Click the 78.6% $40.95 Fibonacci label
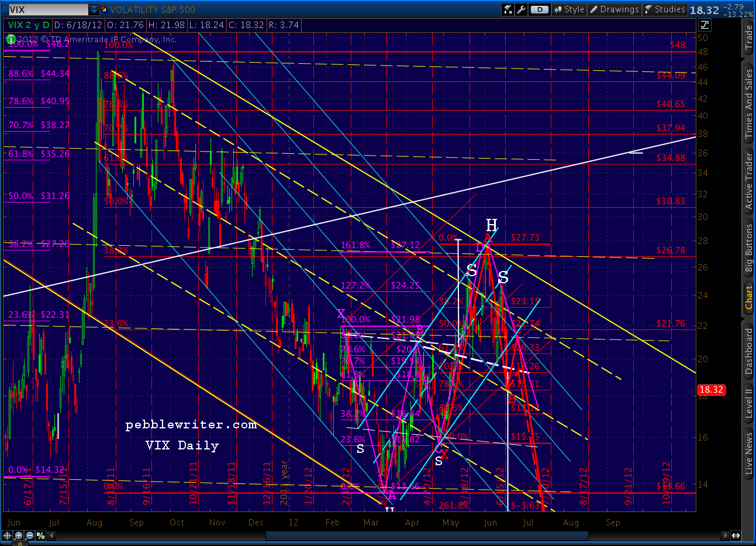This screenshot has width=756, height=546. tap(39, 101)
